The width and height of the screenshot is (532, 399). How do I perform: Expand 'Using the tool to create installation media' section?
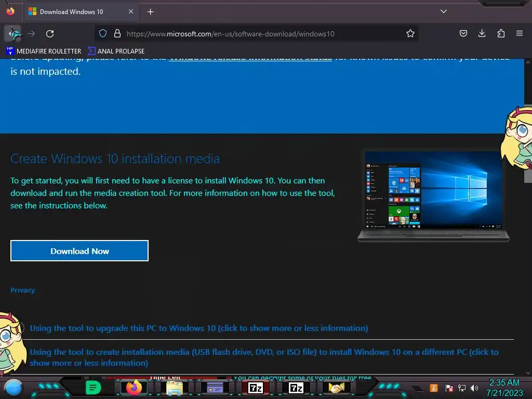coord(264,357)
